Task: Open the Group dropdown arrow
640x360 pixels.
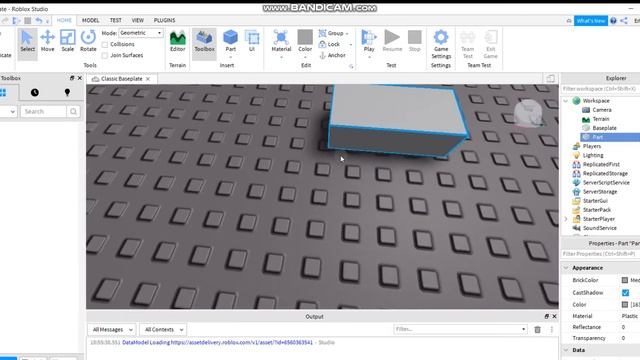Action: click(347, 33)
